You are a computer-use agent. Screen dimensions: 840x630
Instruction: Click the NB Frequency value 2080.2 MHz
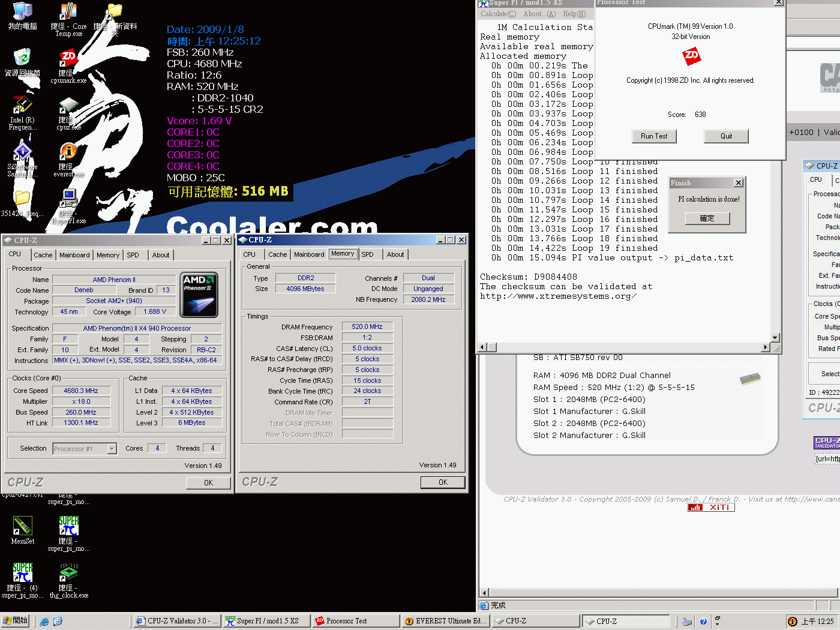coord(428,299)
